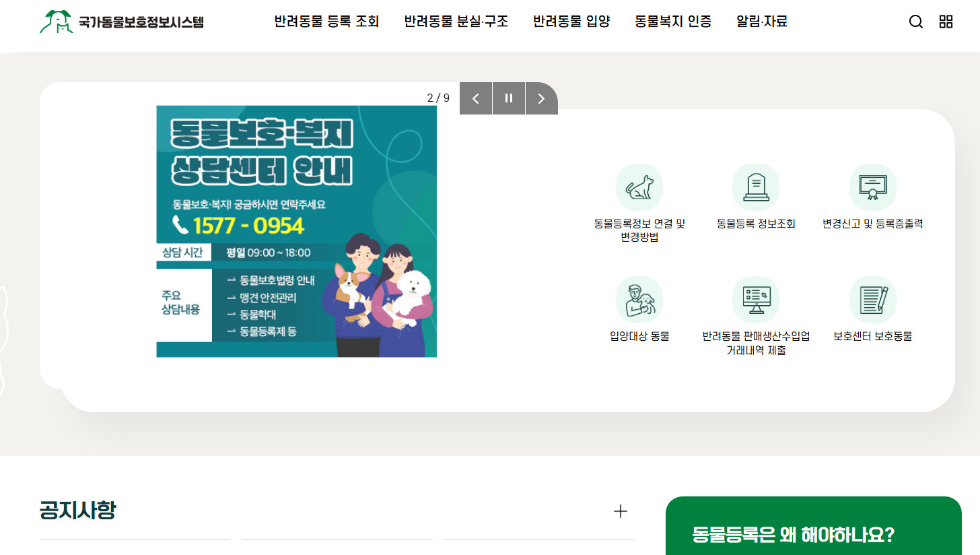Click the 공지사항 section heading
Viewport: 980px width, 555px height.
77,511
